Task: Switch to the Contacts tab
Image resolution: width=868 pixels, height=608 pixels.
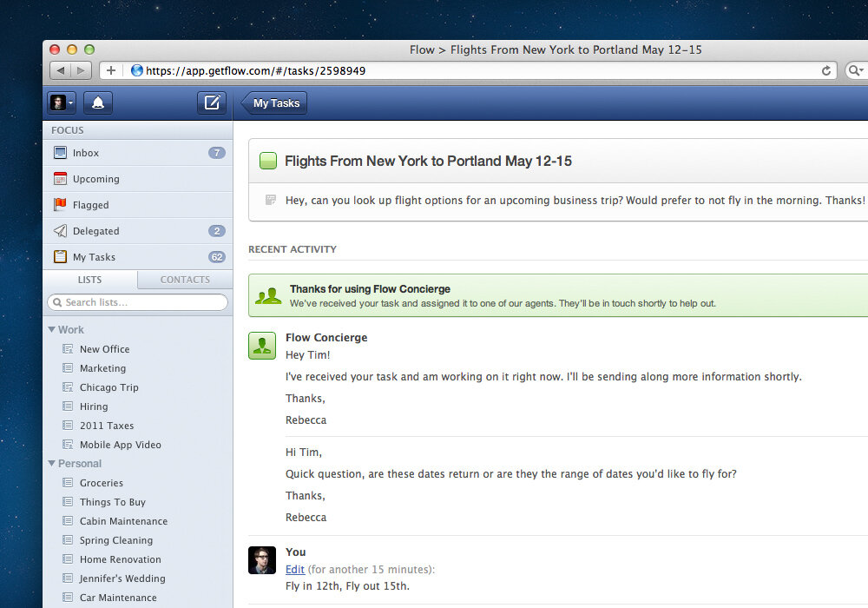Action: 185,280
